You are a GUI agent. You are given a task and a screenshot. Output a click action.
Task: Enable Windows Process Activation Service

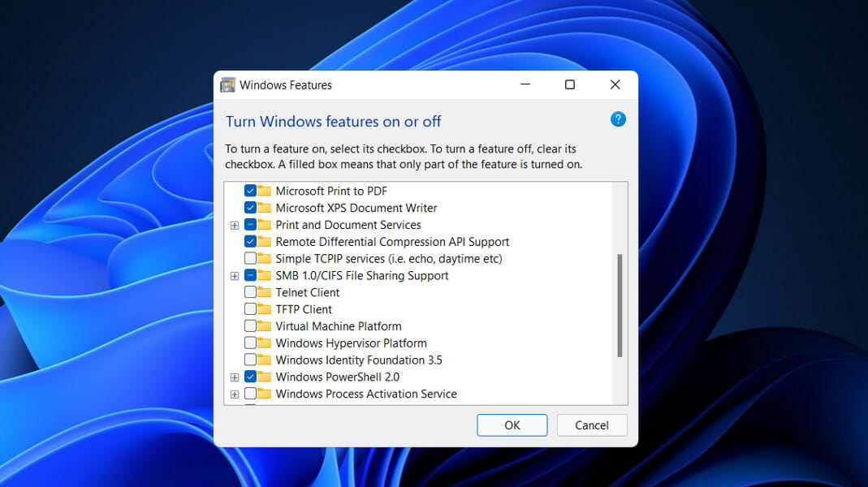[x=249, y=394]
